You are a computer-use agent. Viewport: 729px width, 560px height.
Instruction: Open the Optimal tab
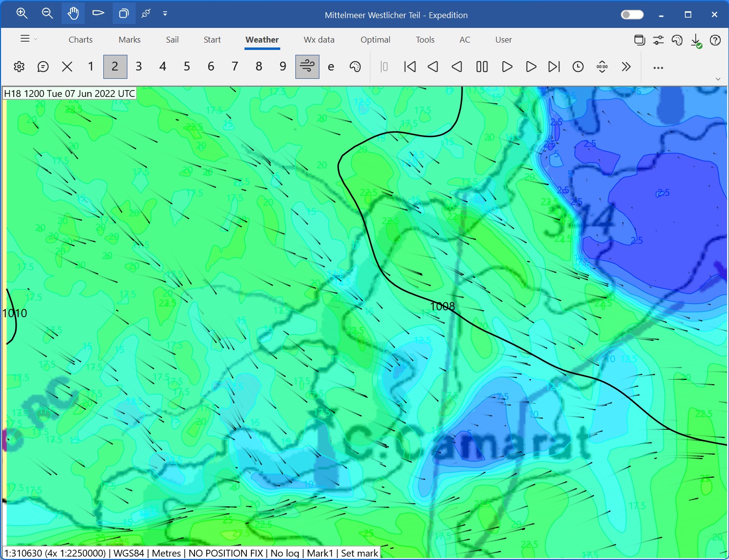375,40
